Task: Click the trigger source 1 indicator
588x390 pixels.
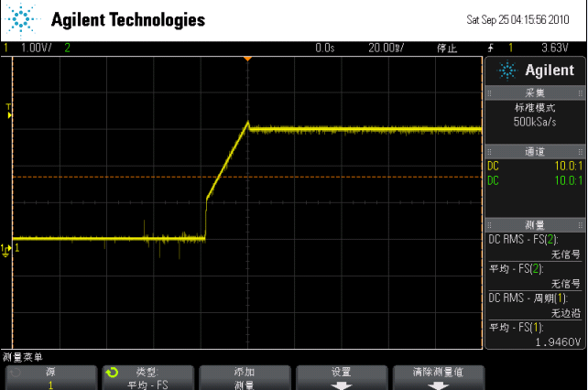Action: click(511, 48)
